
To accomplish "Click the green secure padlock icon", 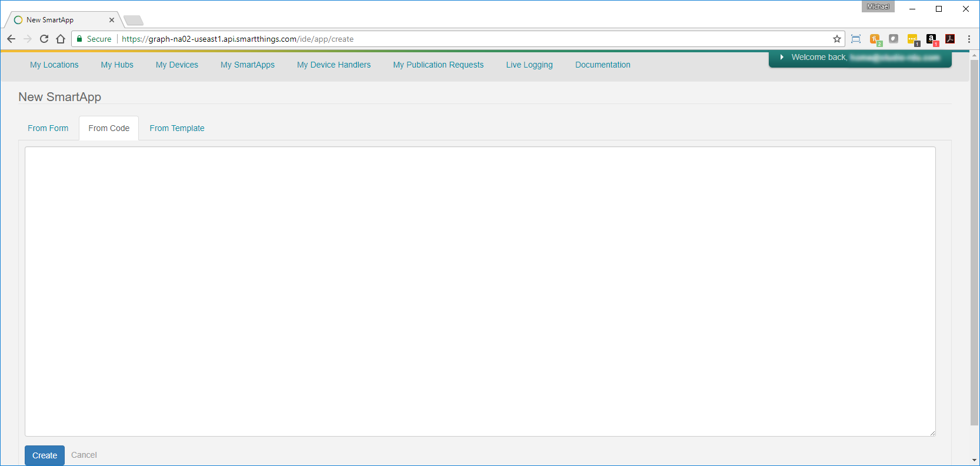I will 79,39.
